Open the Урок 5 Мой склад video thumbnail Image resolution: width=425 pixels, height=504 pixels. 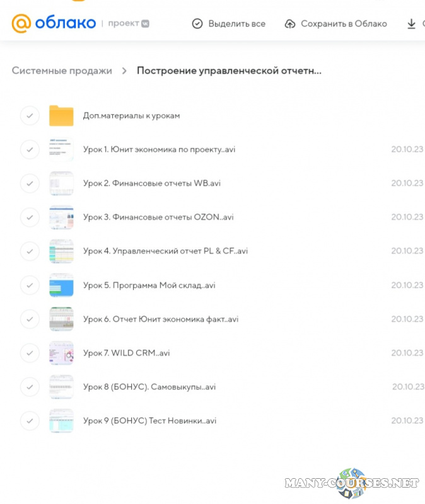click(x=61, y=285)
